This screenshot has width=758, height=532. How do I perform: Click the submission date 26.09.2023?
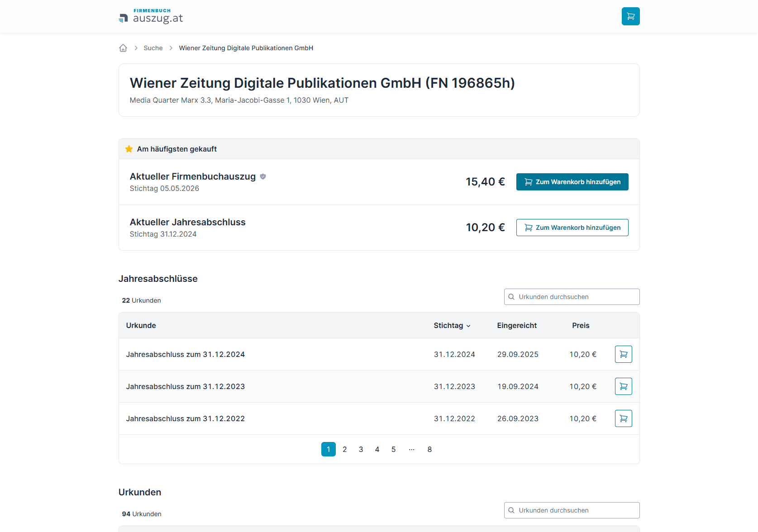518,418
